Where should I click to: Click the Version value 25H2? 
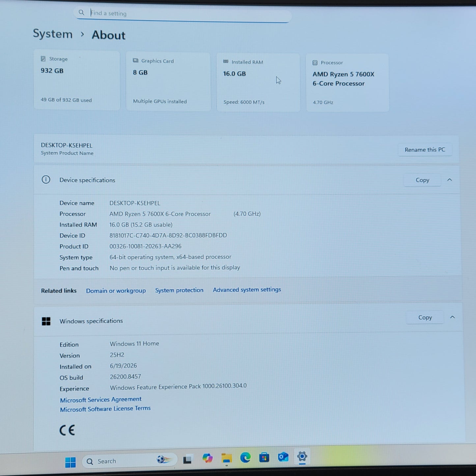click(117, 355)
